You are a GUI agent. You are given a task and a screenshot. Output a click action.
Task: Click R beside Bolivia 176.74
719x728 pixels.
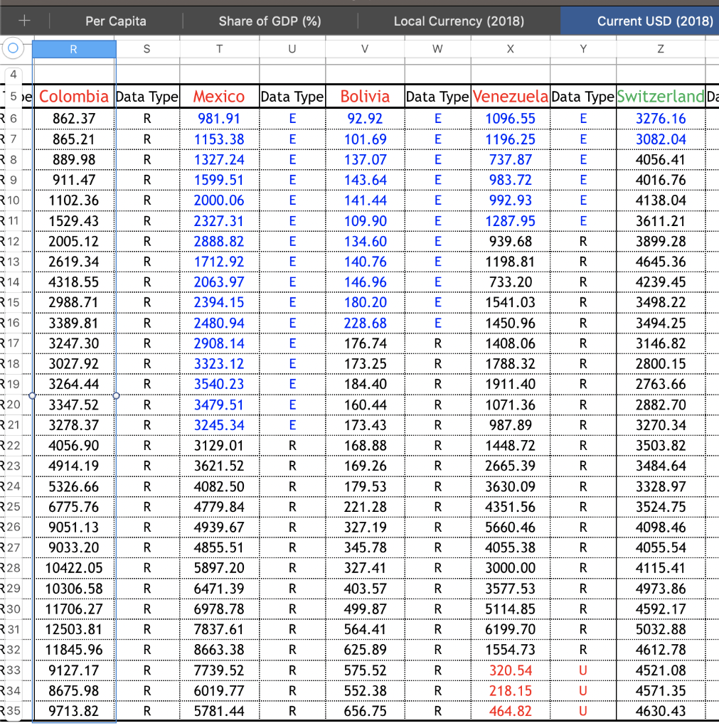[437, 343]
